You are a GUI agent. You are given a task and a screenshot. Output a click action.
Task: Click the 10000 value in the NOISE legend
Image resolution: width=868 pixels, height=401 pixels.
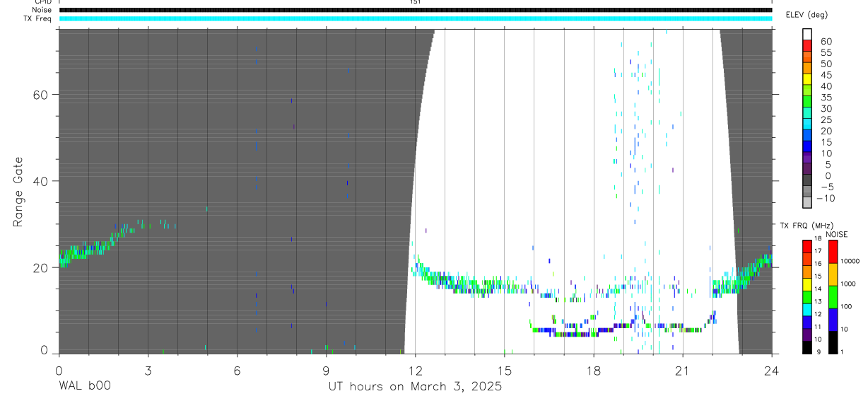(850, 261)
